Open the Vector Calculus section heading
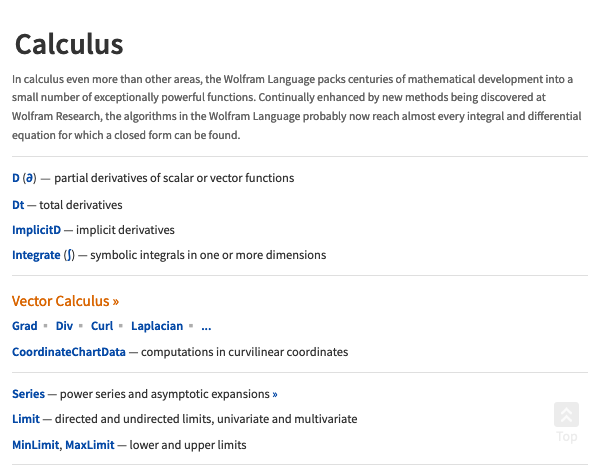Image resolution: width=600 pixels, height=467 pixels. (60, 301)
